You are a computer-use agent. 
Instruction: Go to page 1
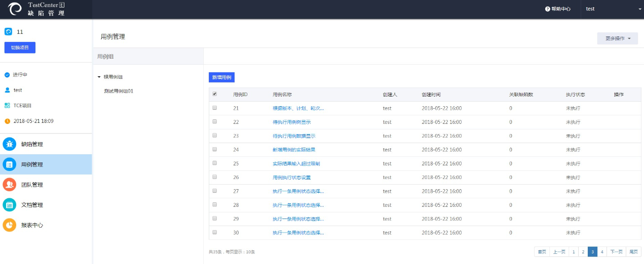[x=573, y=251]
